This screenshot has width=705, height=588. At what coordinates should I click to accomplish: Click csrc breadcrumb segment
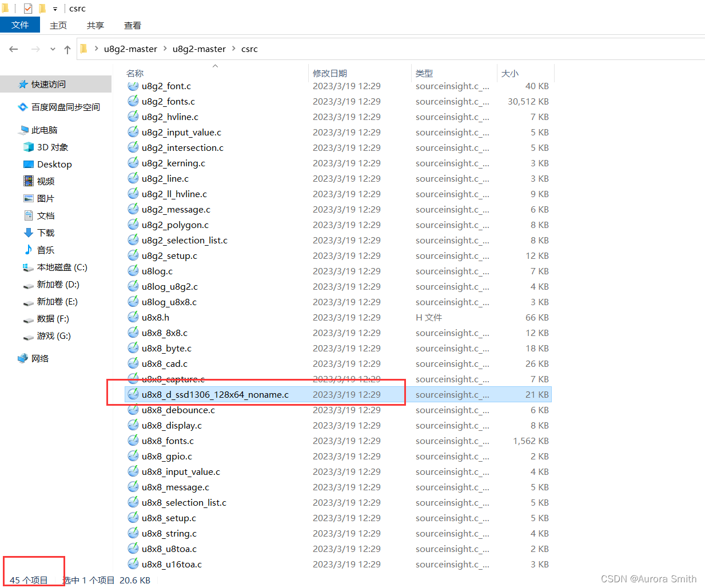[x=249, y=49]
